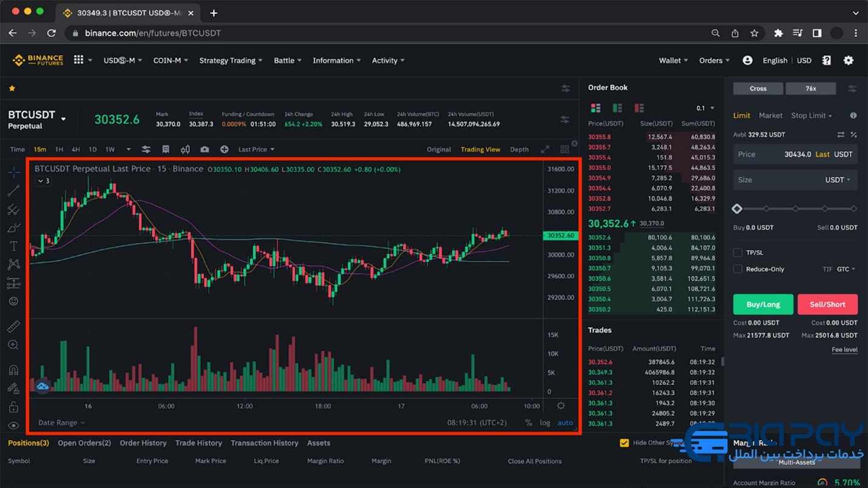
Task: Expand more time interval options
Action: pyautogui.click(x=128, y=149)
